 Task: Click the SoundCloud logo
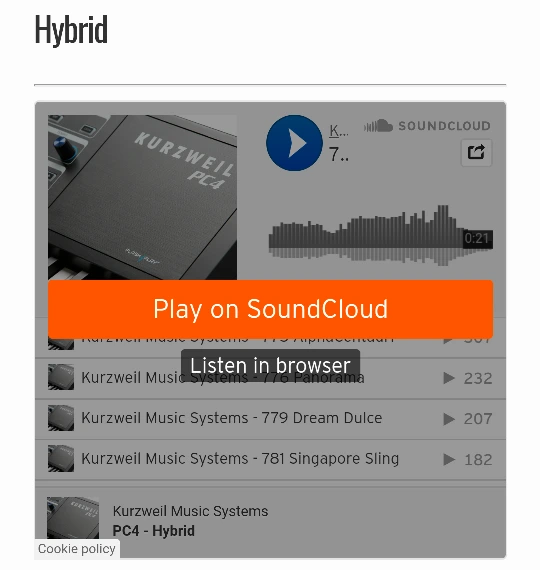427,126
